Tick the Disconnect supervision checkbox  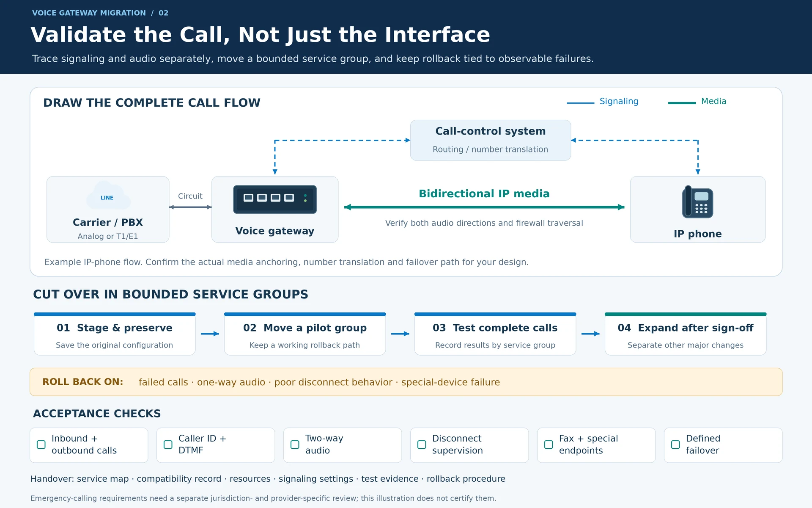coord(422,444)
